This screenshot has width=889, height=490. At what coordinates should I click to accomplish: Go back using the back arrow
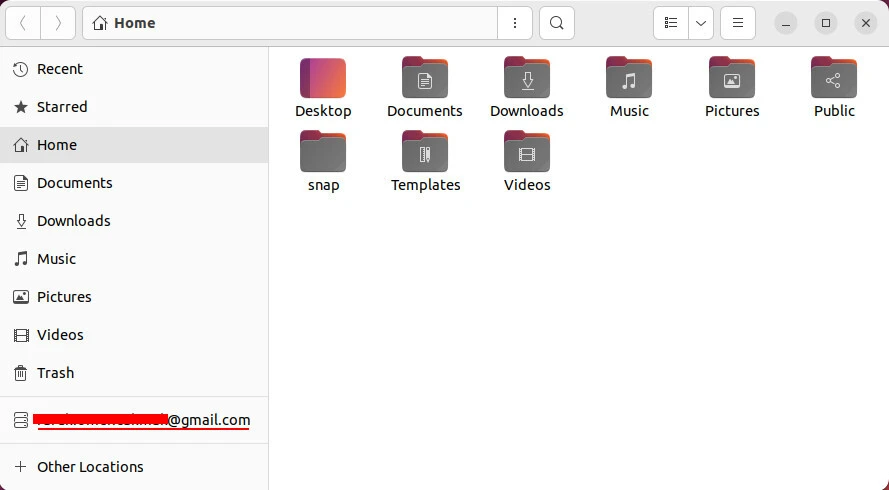tap(23, 23)
